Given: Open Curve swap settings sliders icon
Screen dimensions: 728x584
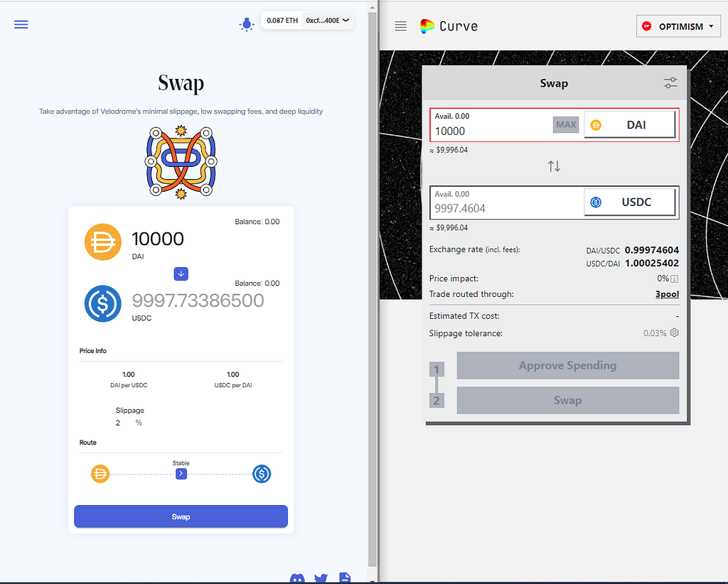Looking at the screenshot, I should 670,83.
